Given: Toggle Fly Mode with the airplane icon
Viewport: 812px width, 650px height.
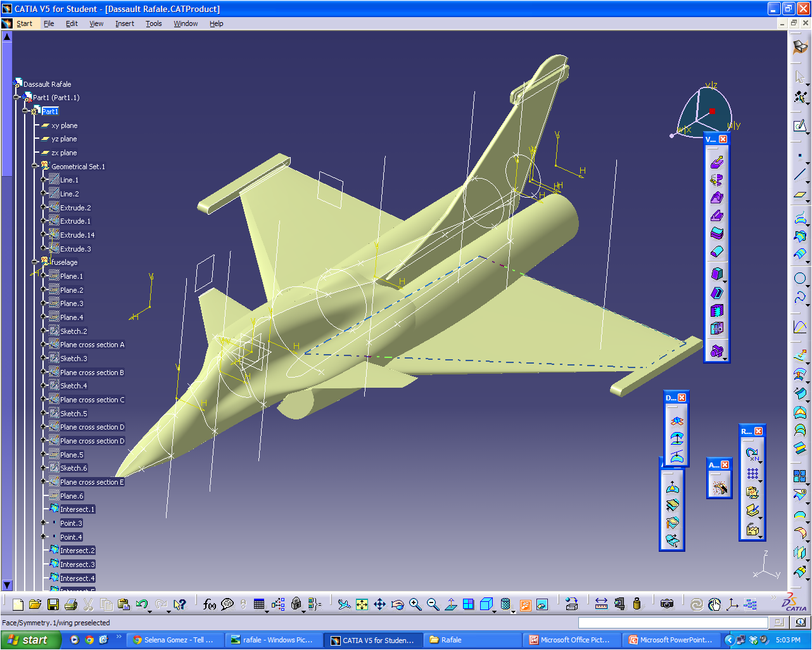Looking at the screenshot, I should [345, 604].
